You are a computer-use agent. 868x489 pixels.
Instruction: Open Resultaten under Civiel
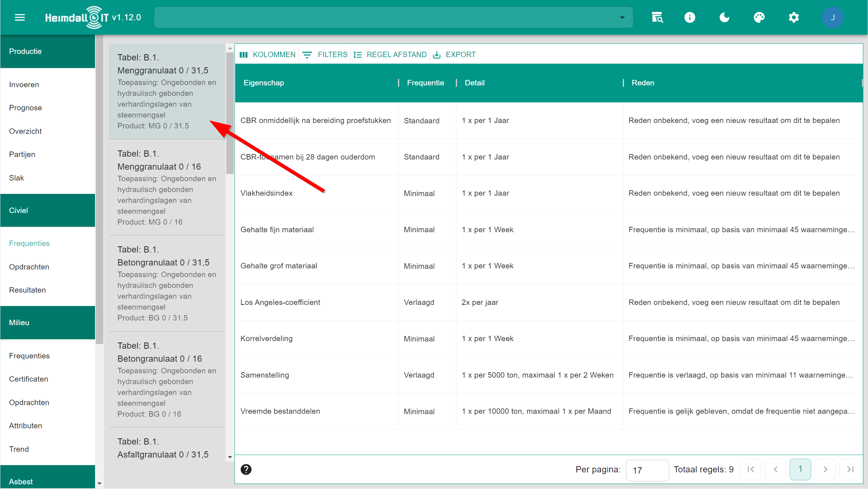(x=48, y=290)
